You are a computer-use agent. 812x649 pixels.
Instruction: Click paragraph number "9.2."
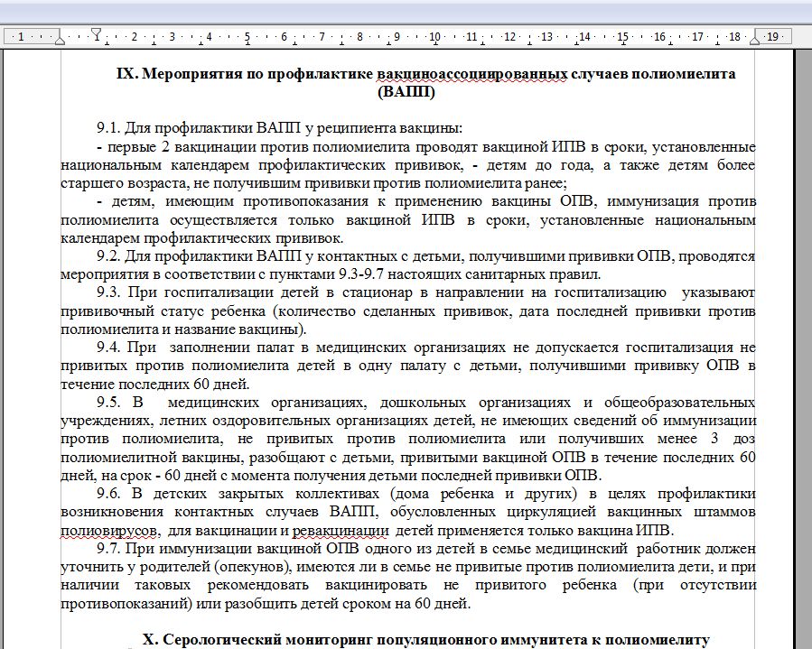point(108,256)
